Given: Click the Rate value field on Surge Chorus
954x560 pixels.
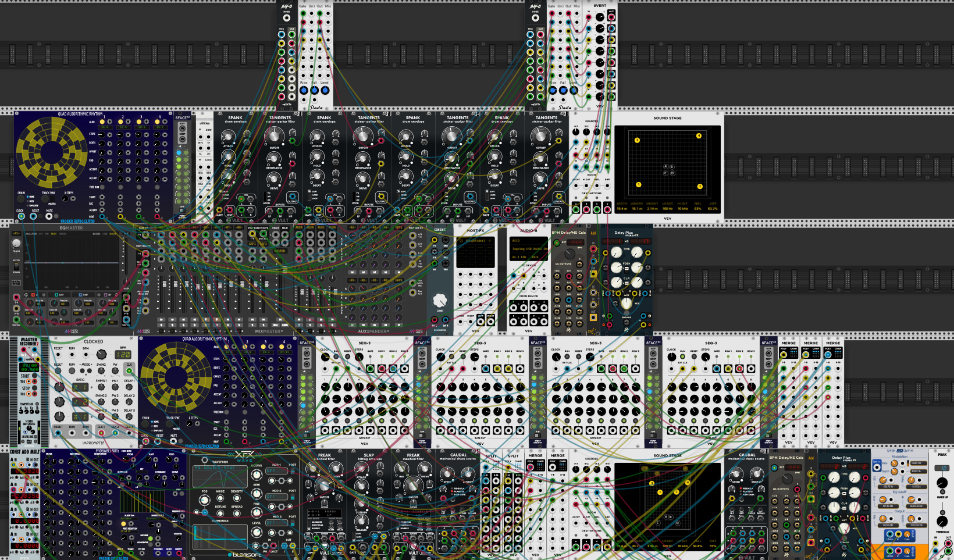Looking at the screenshot, I should click(919, 463).
